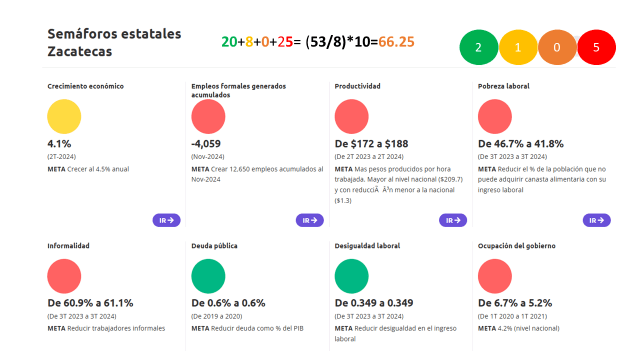Click red indicator circle for Pobreza laboral

pyautogui.click(x=495, y=117)
